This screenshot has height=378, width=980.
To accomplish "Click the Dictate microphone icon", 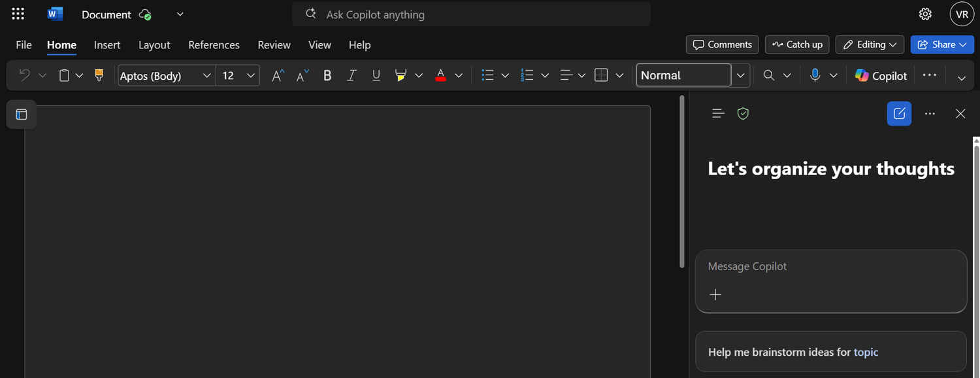I will pos(815,76).
